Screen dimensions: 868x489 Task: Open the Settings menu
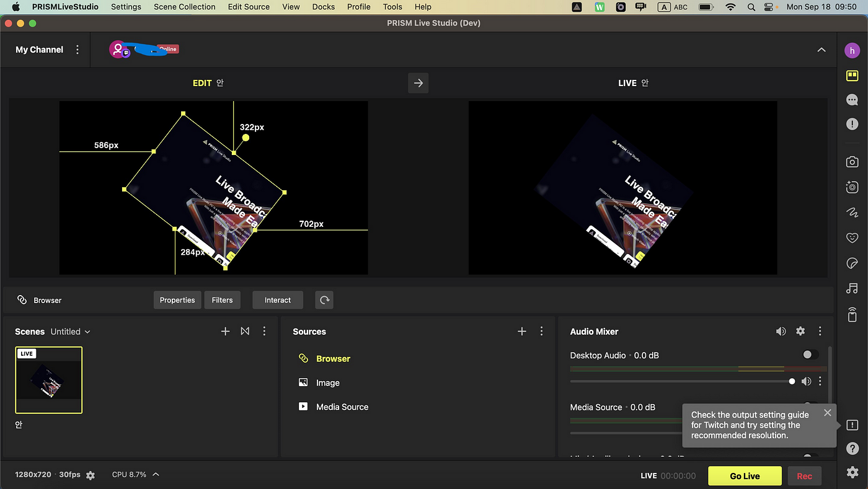point(126,7)
